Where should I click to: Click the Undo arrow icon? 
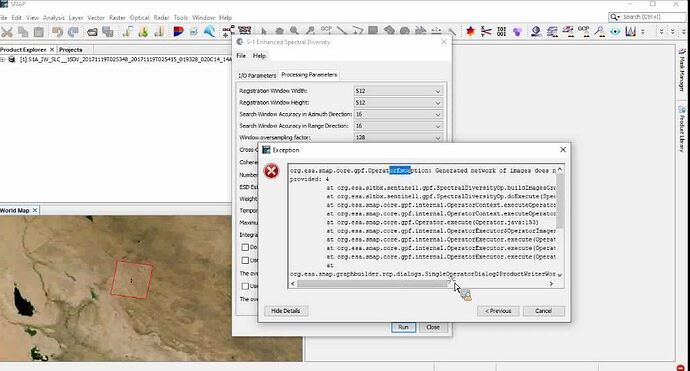click(57, 32)
